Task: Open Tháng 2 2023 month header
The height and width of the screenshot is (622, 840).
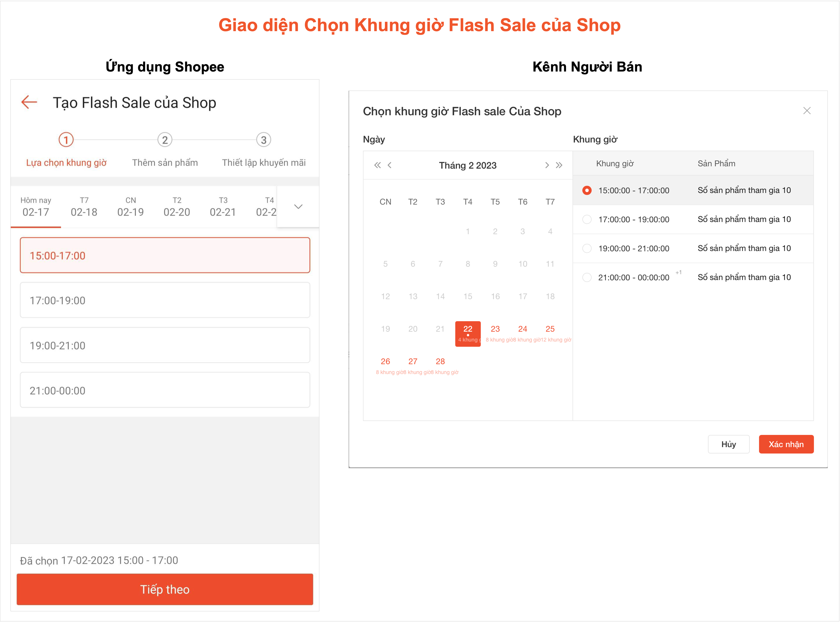Action: (467, 165)
